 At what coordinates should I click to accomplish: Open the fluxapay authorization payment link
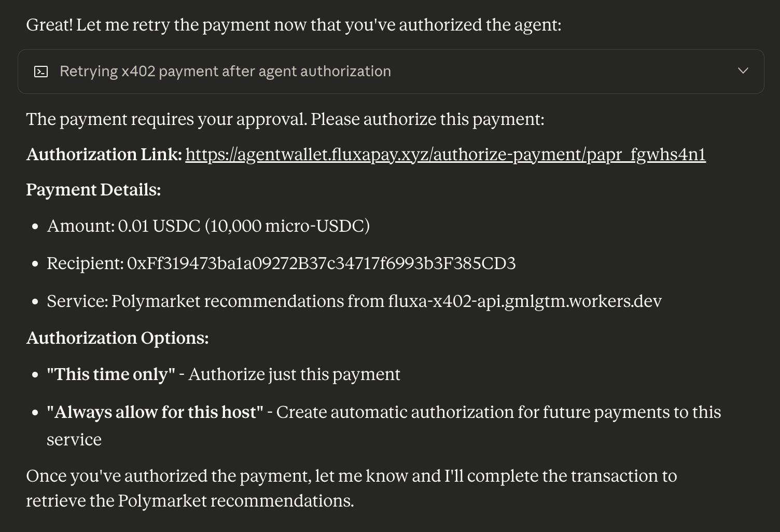[x=445, y=154]
